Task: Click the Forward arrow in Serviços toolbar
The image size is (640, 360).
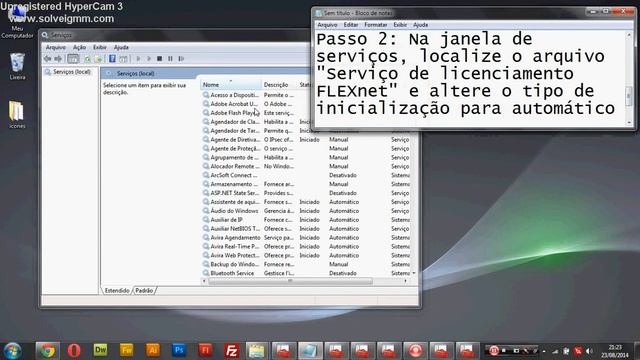Action: coord(58,59)
